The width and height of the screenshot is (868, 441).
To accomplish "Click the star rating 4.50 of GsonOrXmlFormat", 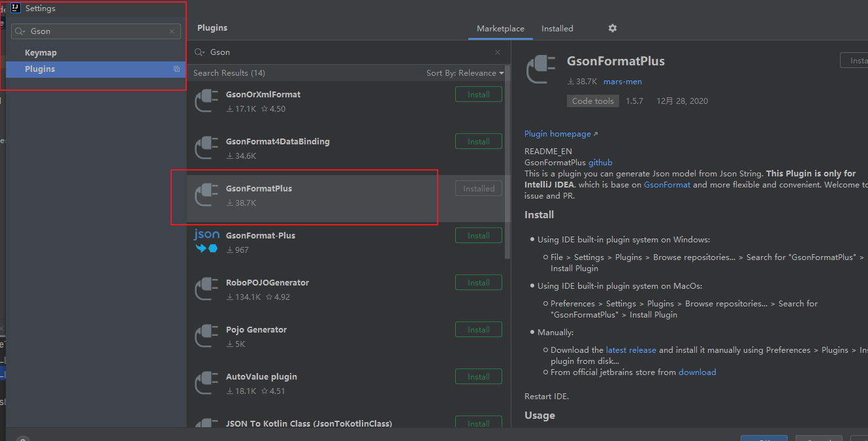I will tap(273, 109).
